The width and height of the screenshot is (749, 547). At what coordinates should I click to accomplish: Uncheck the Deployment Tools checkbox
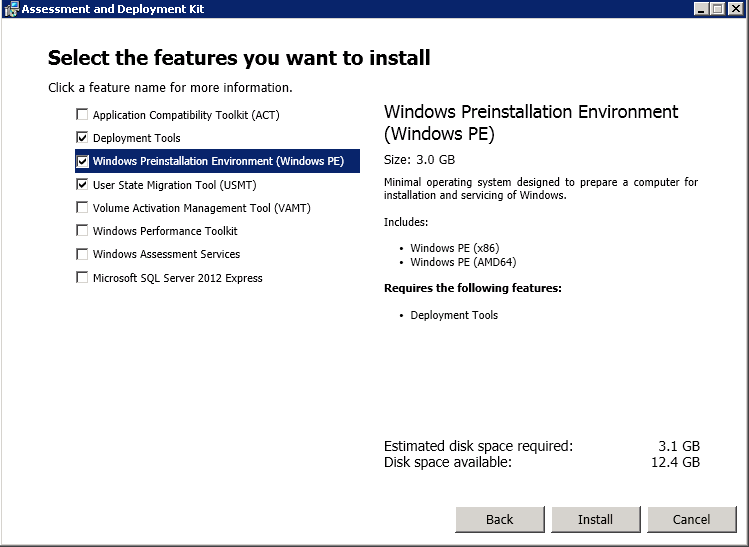pyautogui.click(x=82, y=138)
